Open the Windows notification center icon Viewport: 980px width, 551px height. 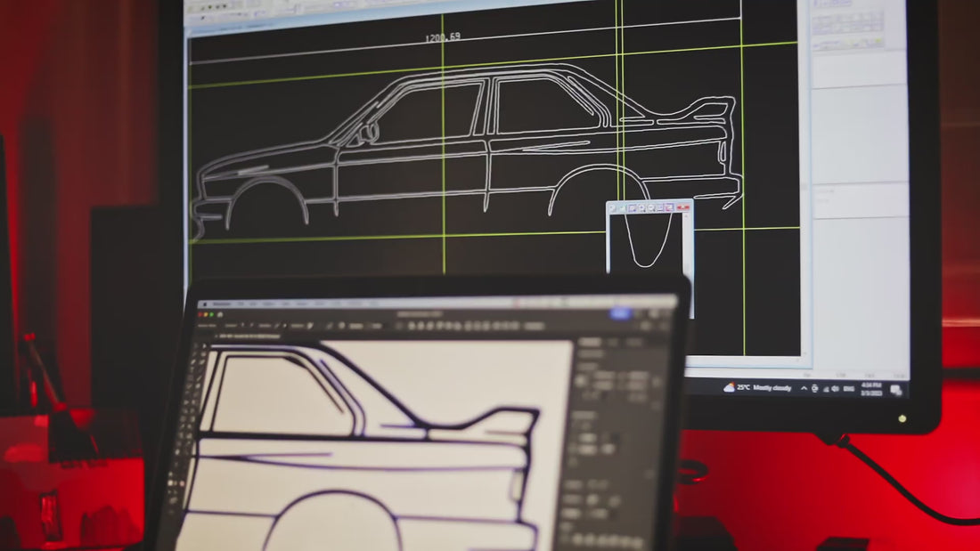pyautogui.click(x=895, y=391)
